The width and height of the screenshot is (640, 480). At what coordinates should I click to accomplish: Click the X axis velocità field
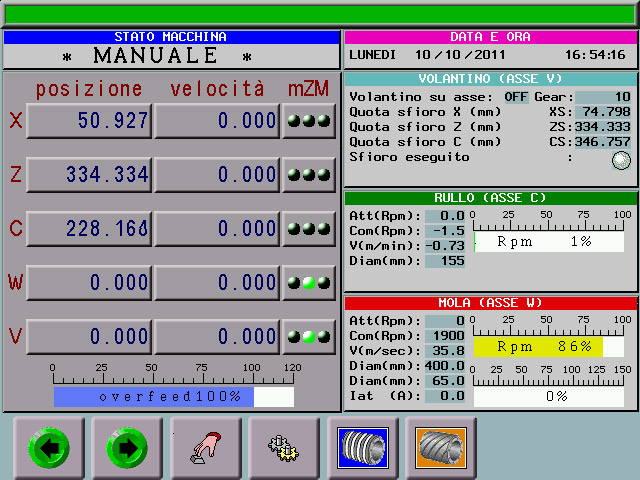217,121
